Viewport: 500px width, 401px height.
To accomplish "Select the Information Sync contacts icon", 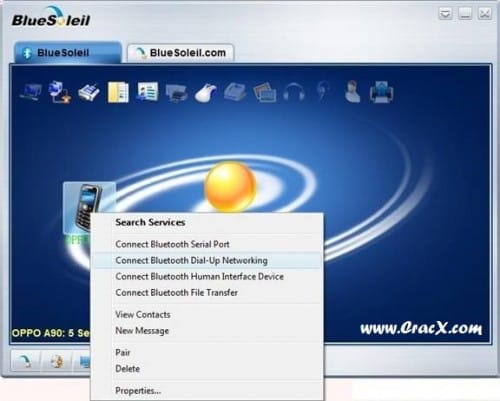I will (x=147, y=91).
